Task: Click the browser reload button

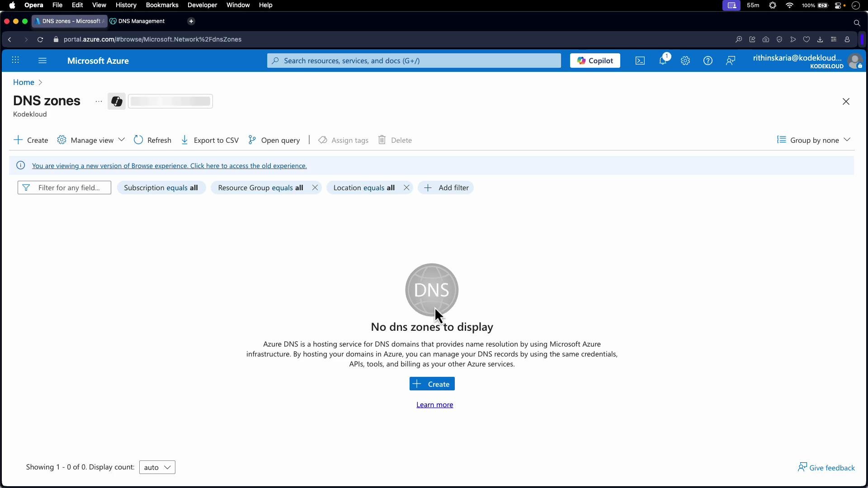Action: pyautogui.click(x=40, y=39)
